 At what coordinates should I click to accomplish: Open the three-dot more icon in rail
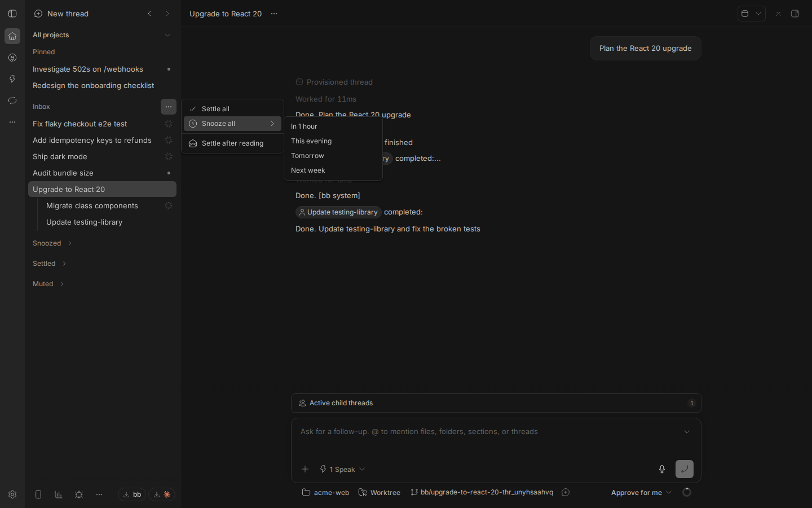click(x=12, y=122)
